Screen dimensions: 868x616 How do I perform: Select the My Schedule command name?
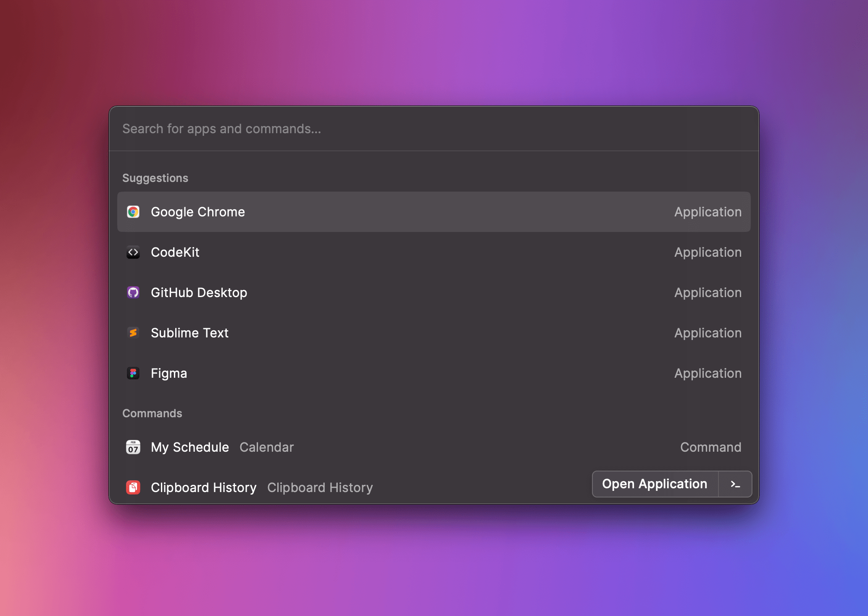click(190, 448)
